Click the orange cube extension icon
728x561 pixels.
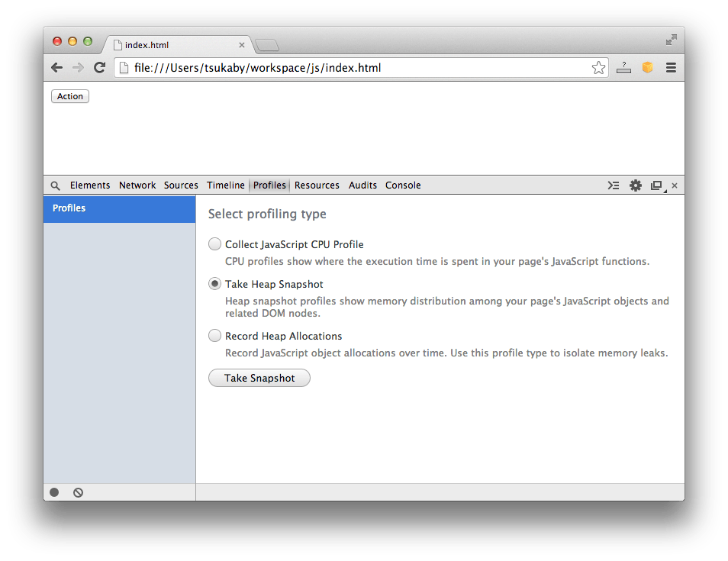point(647,67)
